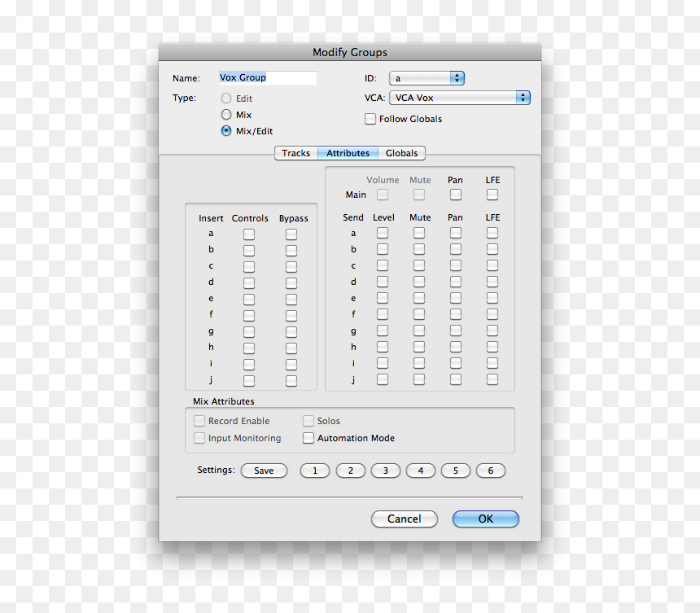The image size is (700, 613).
Task: Toggle the Input Monitoring checkbox
Action: [x=199, y=438]
